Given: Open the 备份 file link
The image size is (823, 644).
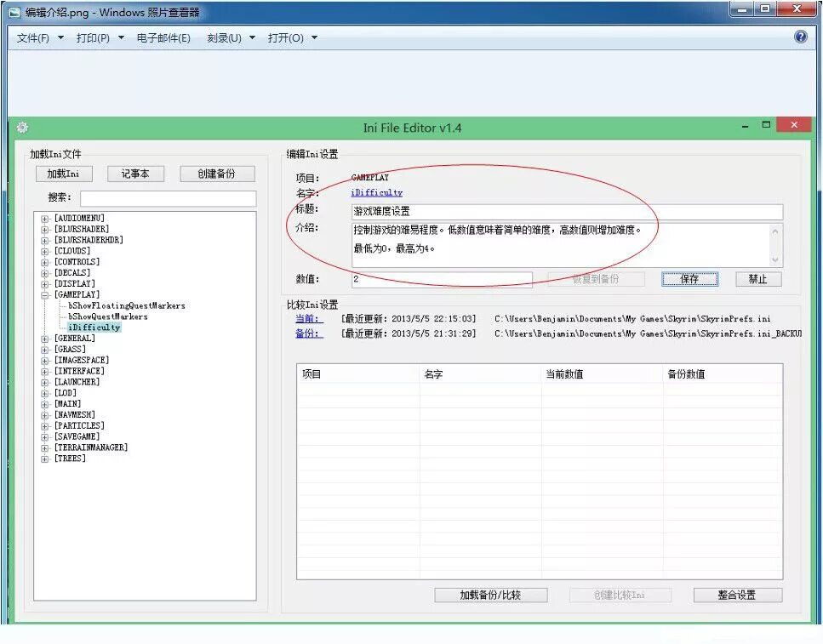Looking at the screenshot, I should pos(309,333).
